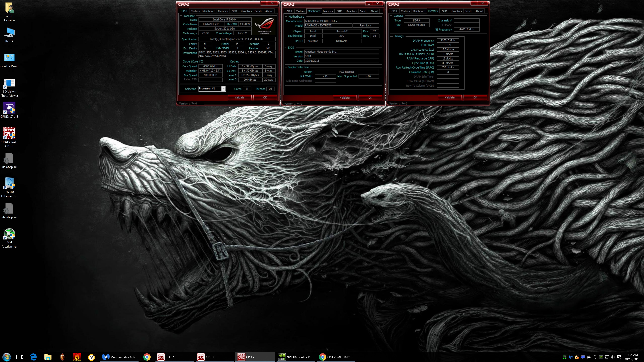The width and height of the screenshot is (644, 362).
Task: Select the CPUID ROG CPU-Z desktop icon
Action: [9, 137]
